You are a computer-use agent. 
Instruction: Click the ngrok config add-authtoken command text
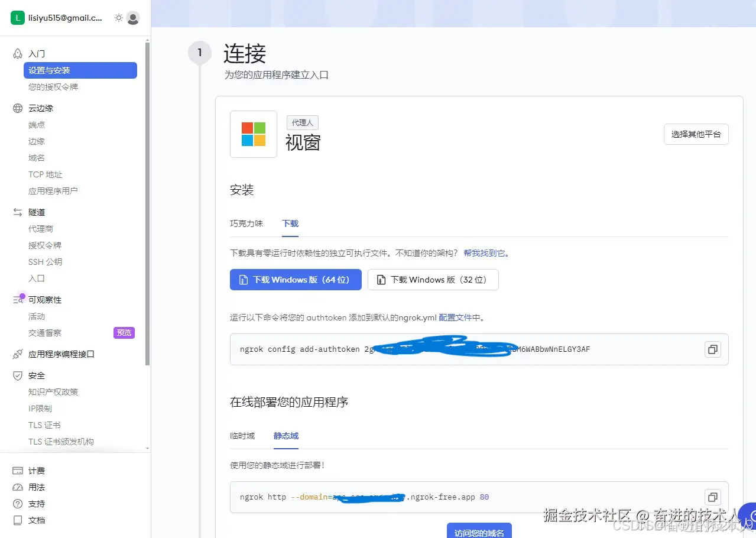pos(415,349)
